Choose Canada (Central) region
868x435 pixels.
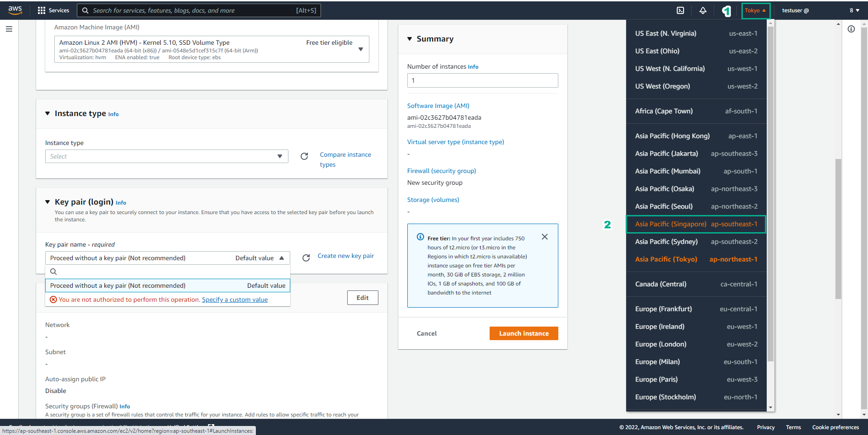(696, 284)
